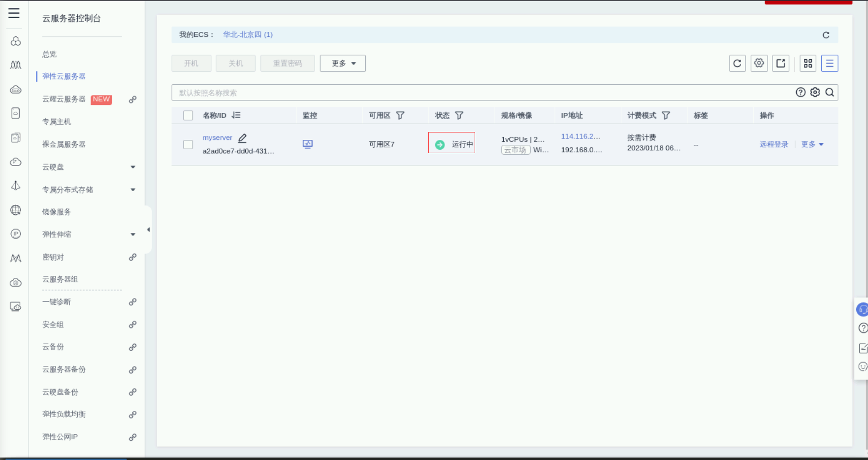Image resolution: width=868 pixels, height=460 pixels.
Task: Click the floating smiley face icon
Action: (x=863, y=366)
